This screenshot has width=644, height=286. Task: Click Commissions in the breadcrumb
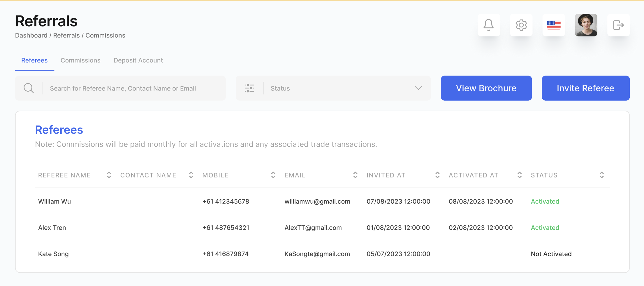tap(105, 35)
